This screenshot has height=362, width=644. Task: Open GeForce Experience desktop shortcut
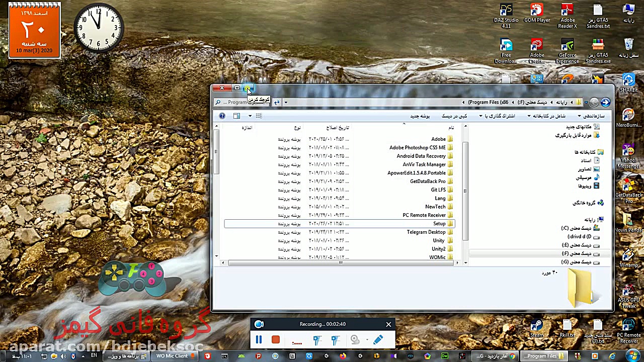click(568, 51)
